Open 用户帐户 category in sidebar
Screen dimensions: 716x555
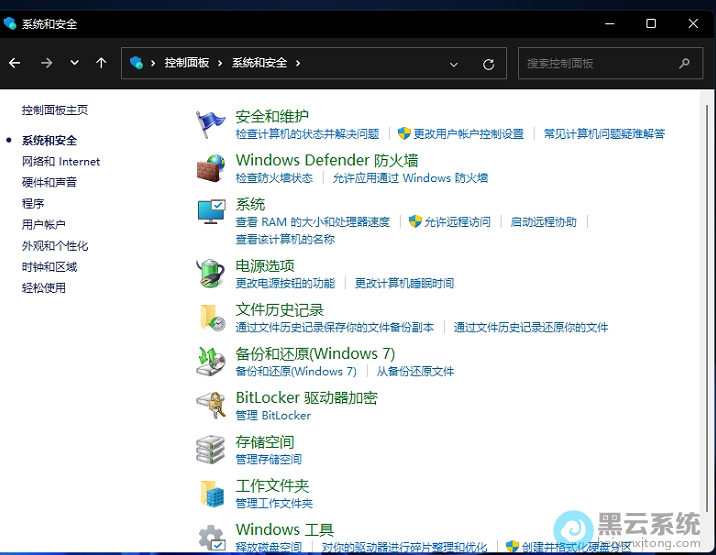click(43, 225)
